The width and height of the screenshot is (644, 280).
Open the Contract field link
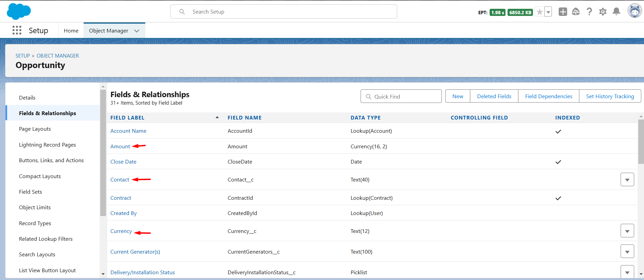[121, 198]
